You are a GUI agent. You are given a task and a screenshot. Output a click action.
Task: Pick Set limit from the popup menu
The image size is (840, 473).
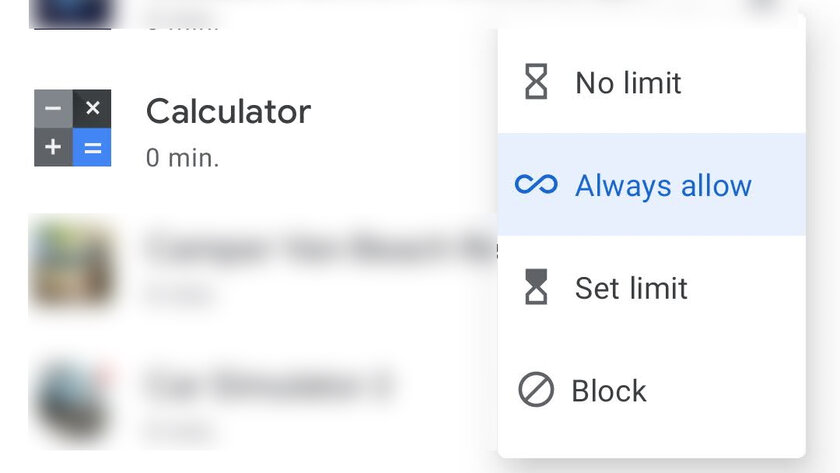pyautogui.click(x=651, y=287)
